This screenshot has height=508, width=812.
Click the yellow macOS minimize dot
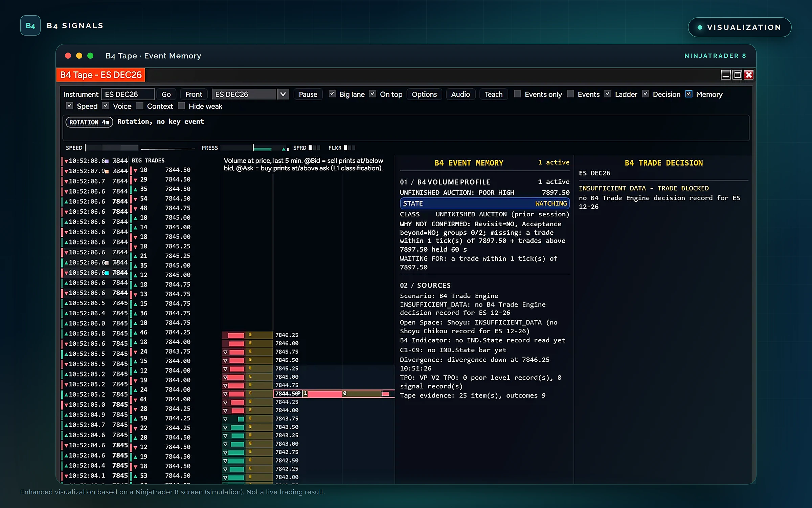click(79, 56)
